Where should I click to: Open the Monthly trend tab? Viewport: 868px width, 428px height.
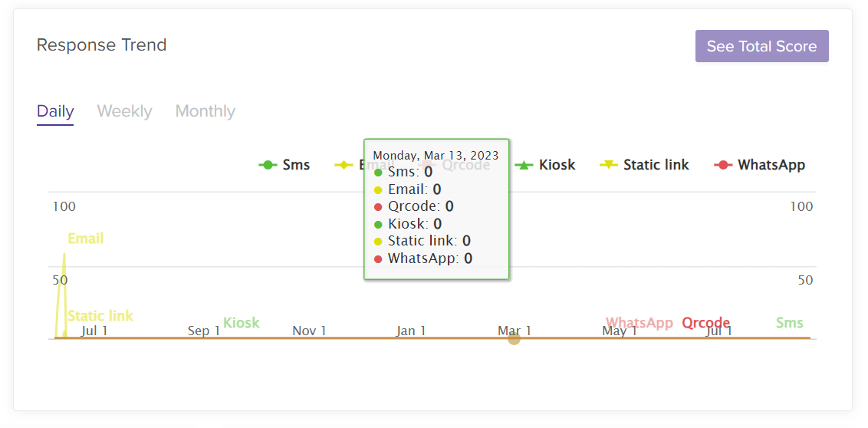[x=205, y=111]
